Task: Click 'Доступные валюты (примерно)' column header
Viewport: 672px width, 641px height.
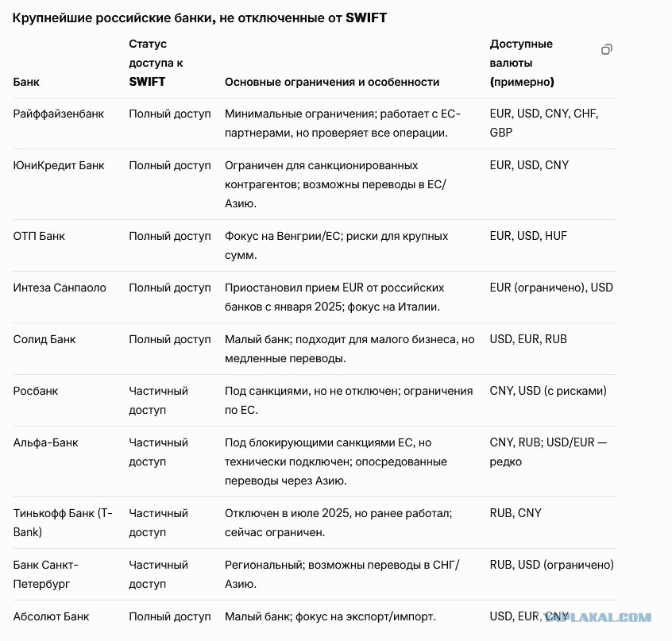Action: 522,63
